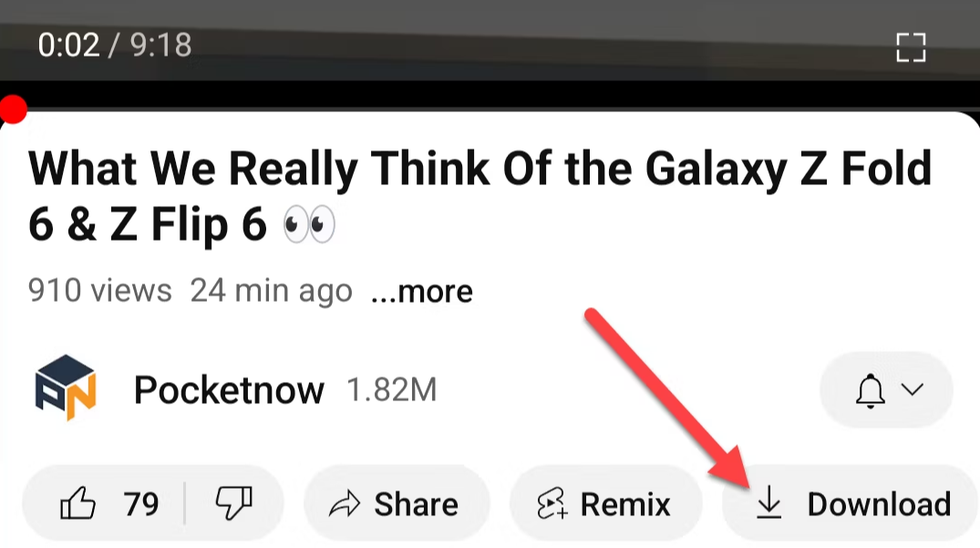Click the Remix icon

click(552, 503)
